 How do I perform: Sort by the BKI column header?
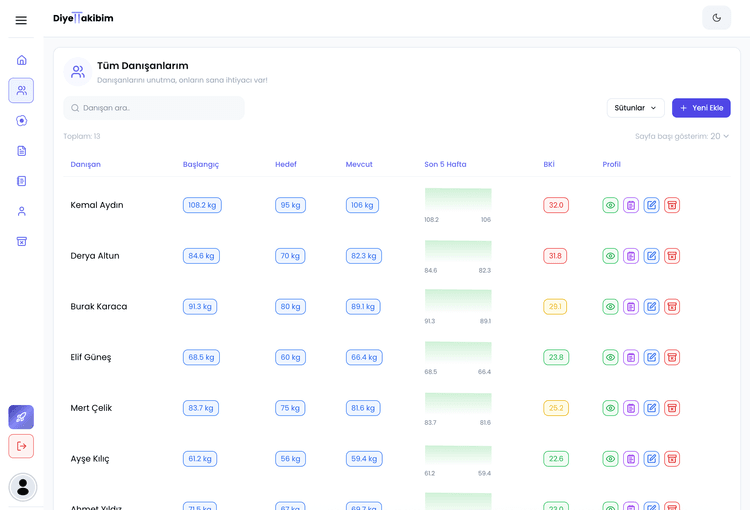tap(549, 164)
